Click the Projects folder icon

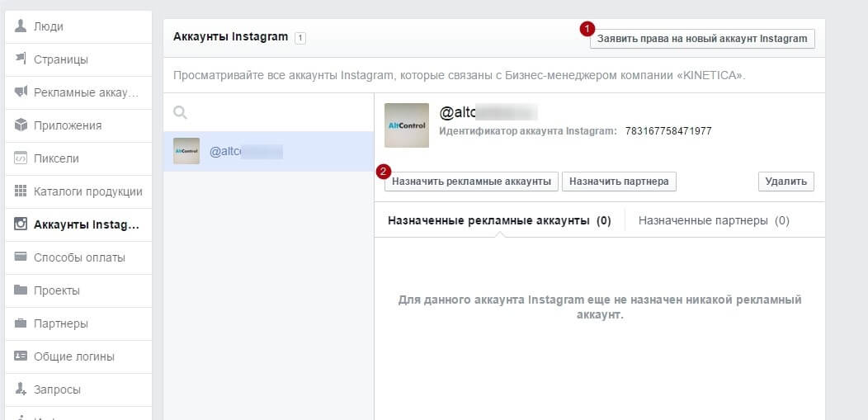coord(21,290)
